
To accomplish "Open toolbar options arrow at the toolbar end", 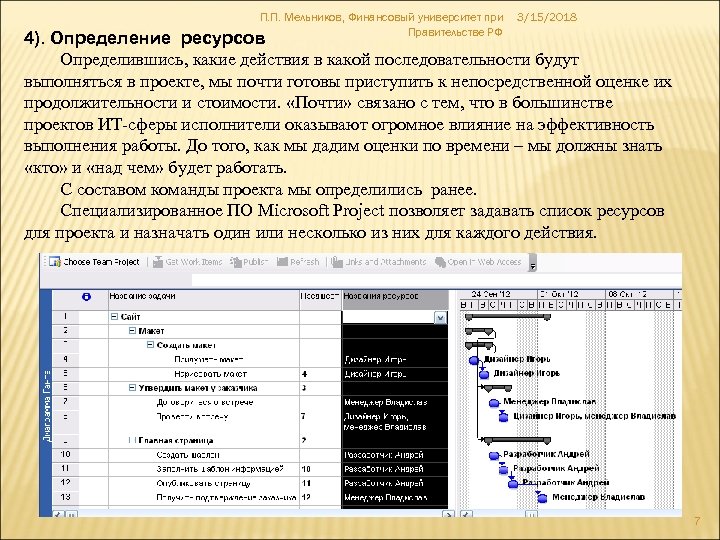I will [x=532, y=265].
